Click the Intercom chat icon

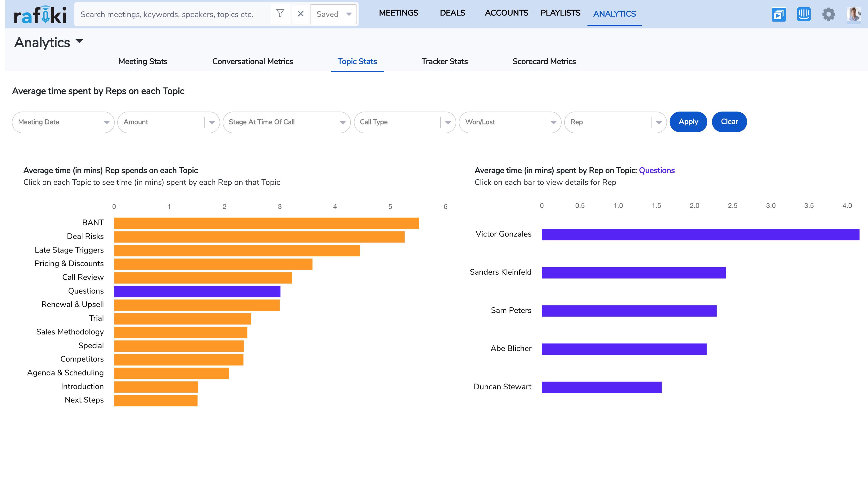pos(804,14)
